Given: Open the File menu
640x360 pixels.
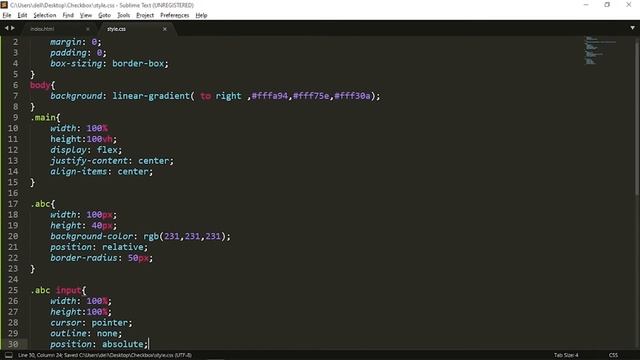Looking at the screenshot, I should pyautogui.click(x=7, y=15).
